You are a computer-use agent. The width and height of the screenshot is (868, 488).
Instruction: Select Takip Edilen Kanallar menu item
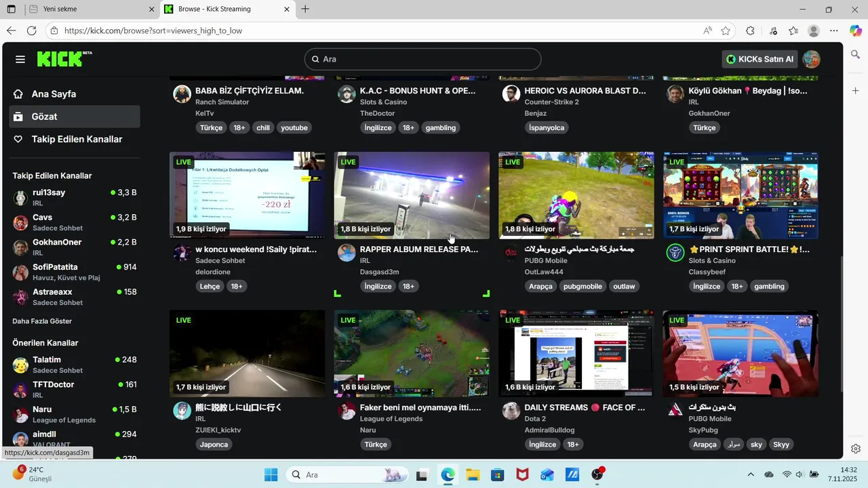[x=75, y=139]
